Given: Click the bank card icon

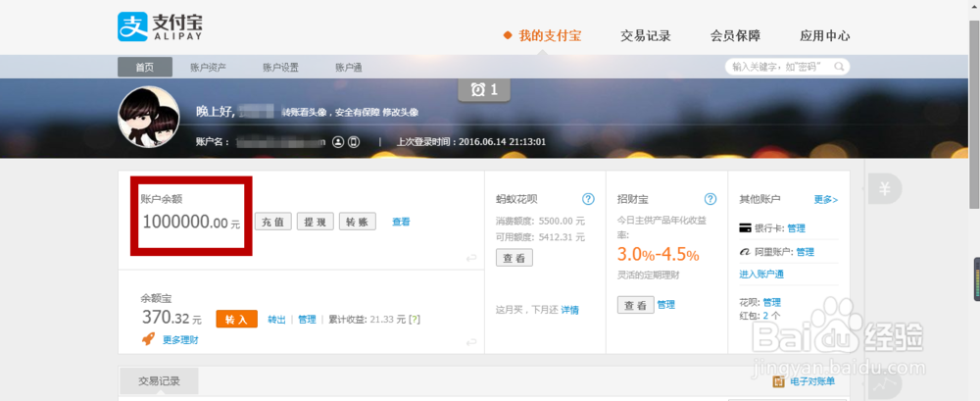Looking at the screenshot, I should (x=745, y=228).
